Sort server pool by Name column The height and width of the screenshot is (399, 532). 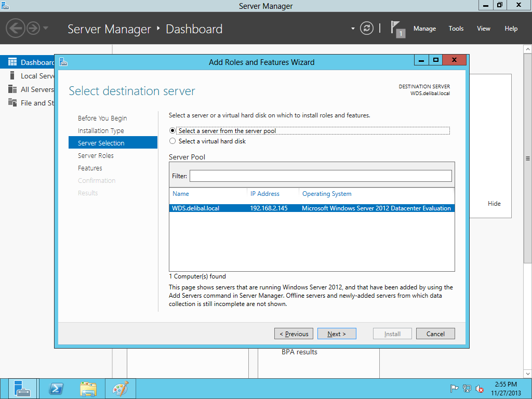tap(181, 194)
